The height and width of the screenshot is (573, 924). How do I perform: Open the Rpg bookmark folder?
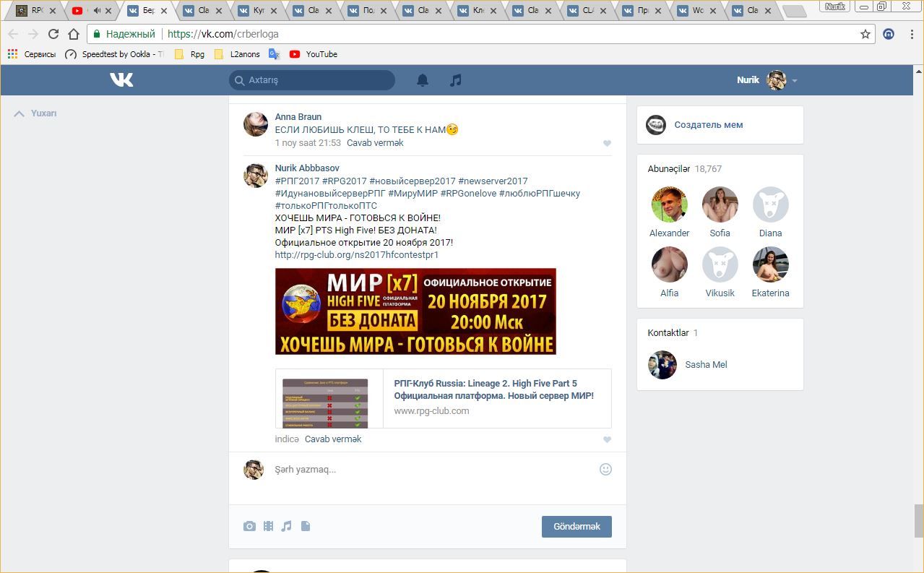(x=189, y=54)
